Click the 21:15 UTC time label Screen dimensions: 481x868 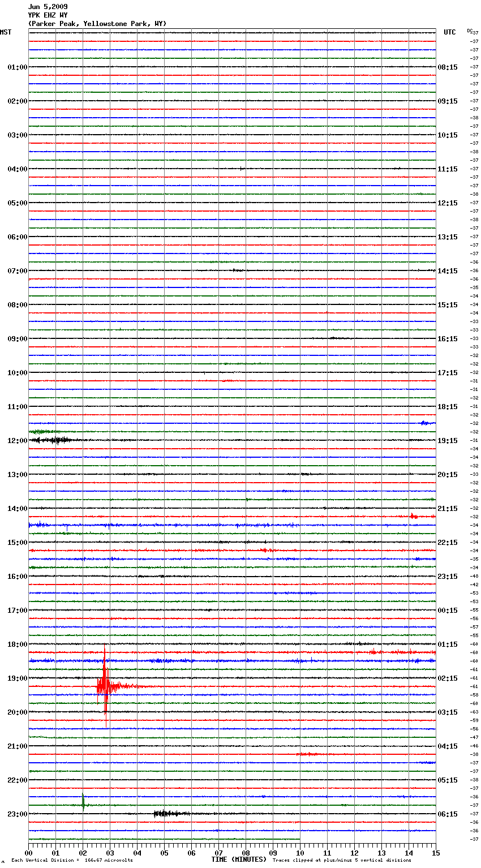click(448, 509)
